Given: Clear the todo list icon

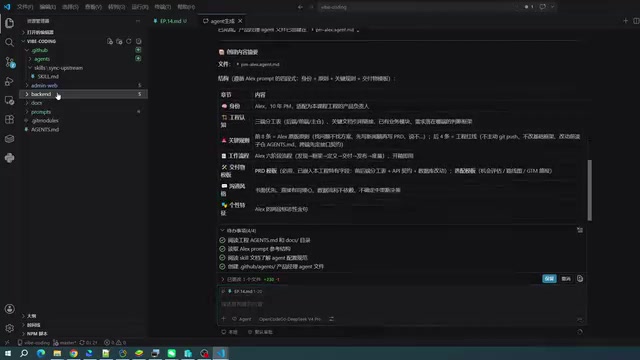Looking at the screenshot, I should pyautogui.click(x=580, y=230).
